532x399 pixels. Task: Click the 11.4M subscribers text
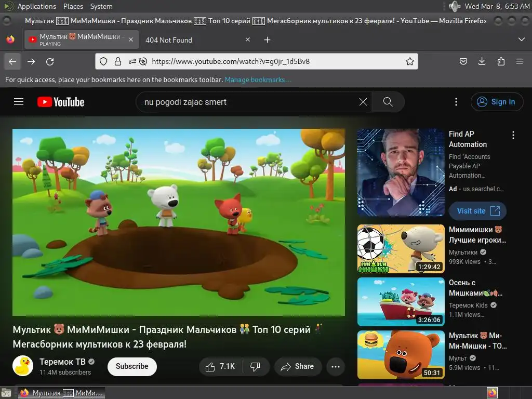65,372
